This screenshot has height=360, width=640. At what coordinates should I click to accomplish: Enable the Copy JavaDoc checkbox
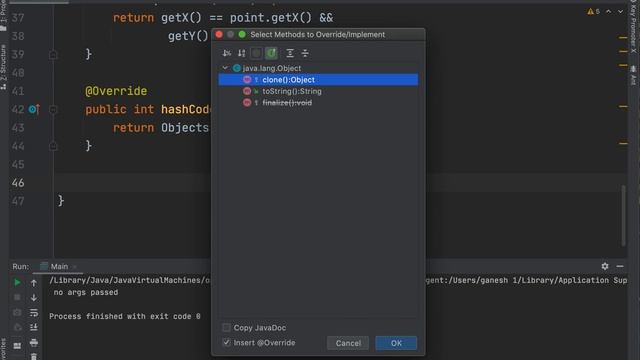tap(226, 327)
